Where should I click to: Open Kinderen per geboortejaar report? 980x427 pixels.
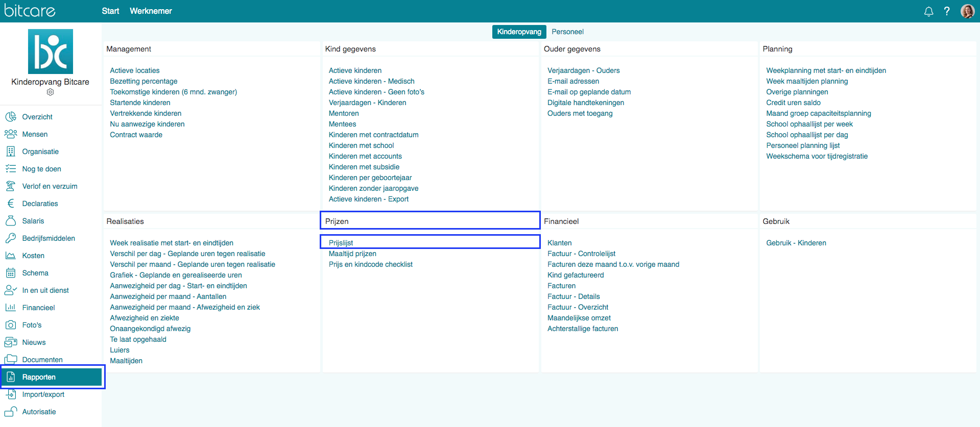click(370, 178)
